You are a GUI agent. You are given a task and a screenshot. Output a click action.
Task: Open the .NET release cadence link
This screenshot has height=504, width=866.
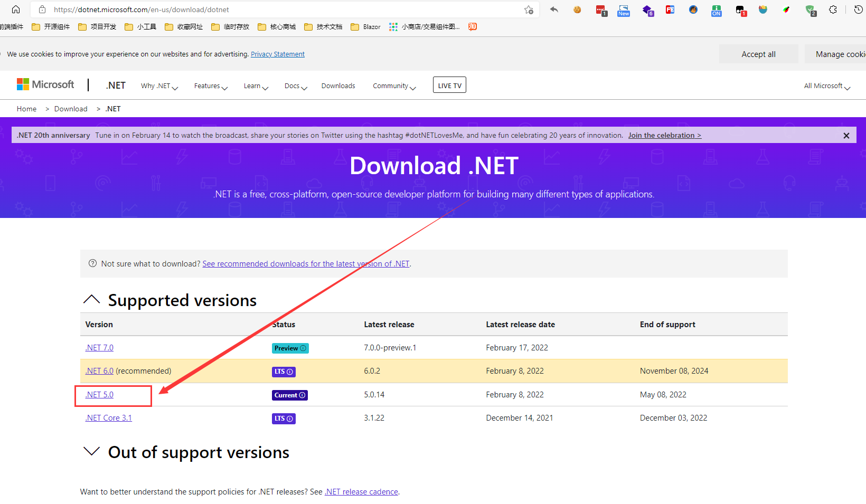coord(362,492)
